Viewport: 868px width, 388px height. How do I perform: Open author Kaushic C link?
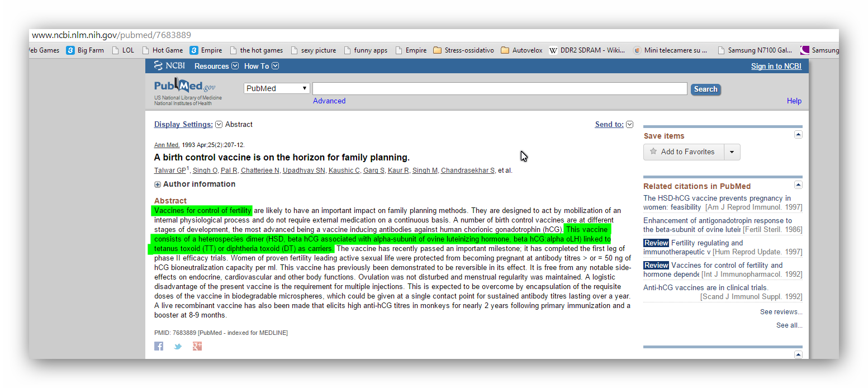pos(344,171)
